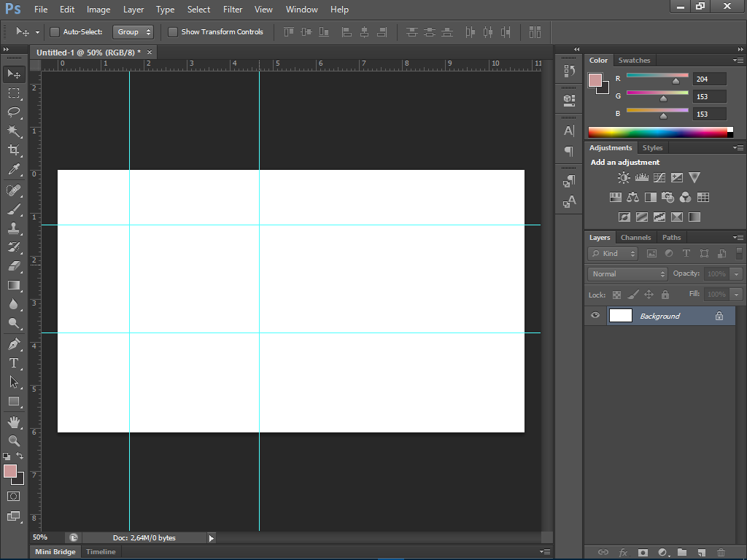The image size is (747, 560).
Task: Enable the Auto-Select checkbox
Action: pos(54,32)
